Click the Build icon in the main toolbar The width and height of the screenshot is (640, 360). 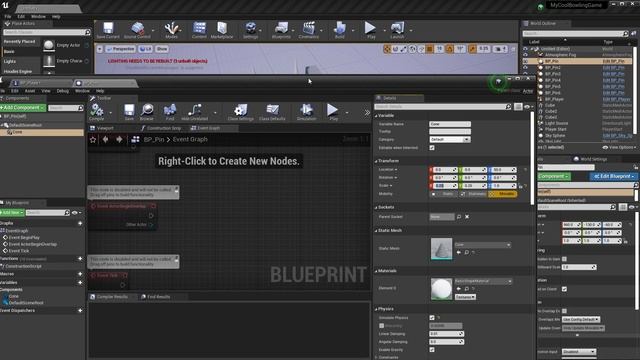[x=340, y=30]
